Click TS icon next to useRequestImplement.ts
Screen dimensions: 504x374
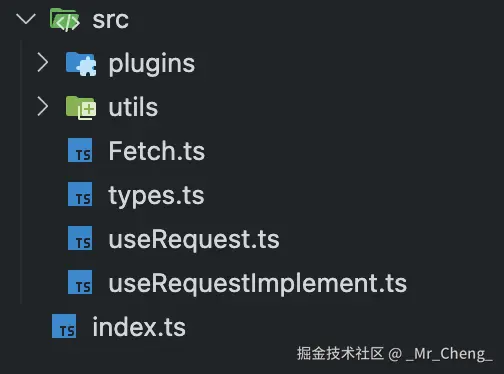(80, 282)
